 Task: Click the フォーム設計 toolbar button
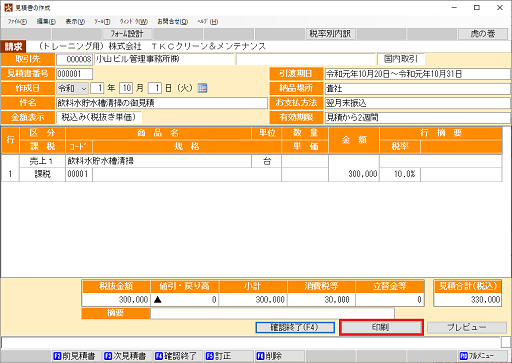pyautogui.click(x=127, y=34)
